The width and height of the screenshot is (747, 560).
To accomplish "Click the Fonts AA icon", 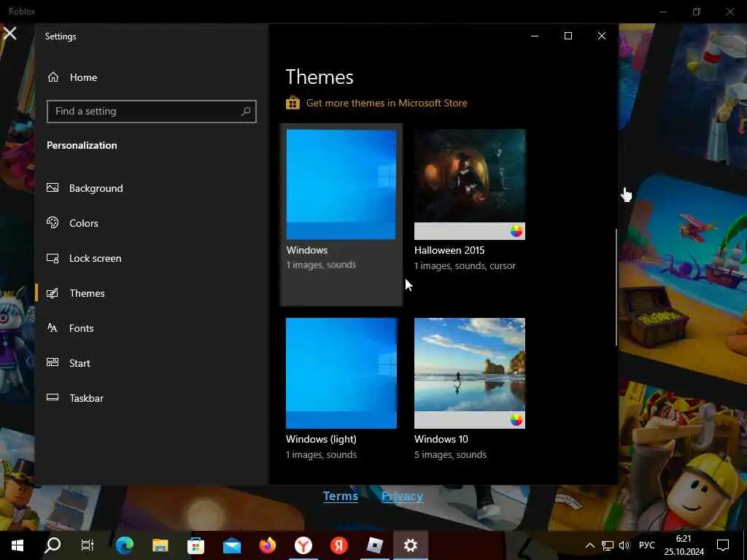I will tap(53, 327).
